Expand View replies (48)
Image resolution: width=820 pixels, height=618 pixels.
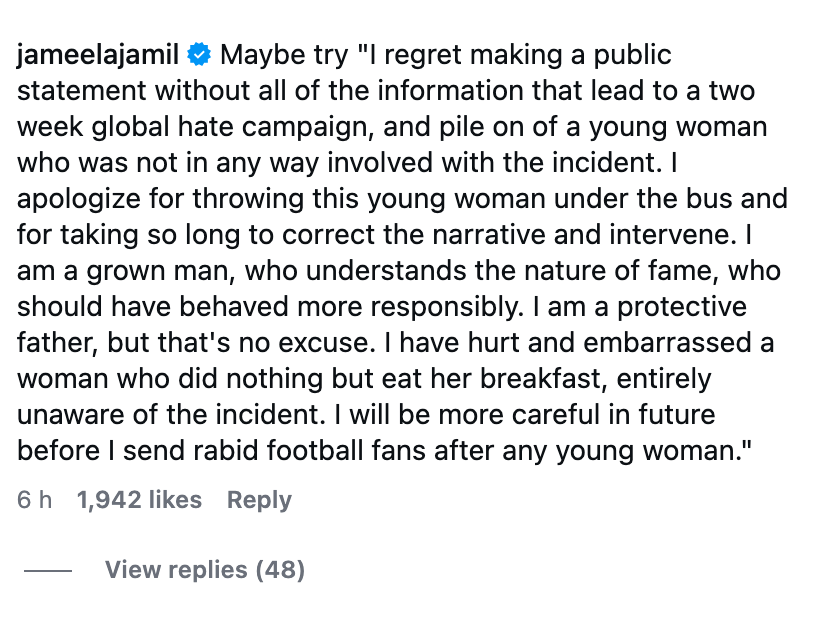point(204,570)
